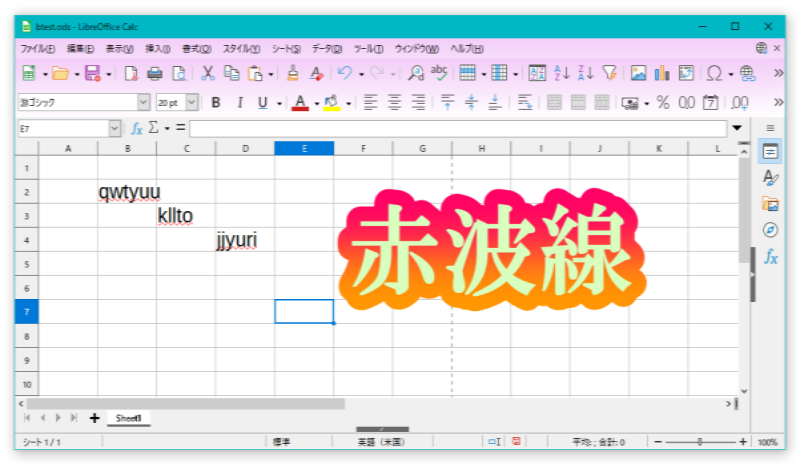Select the Clone Formatting paintbrush tool

[x=293, y=73]
